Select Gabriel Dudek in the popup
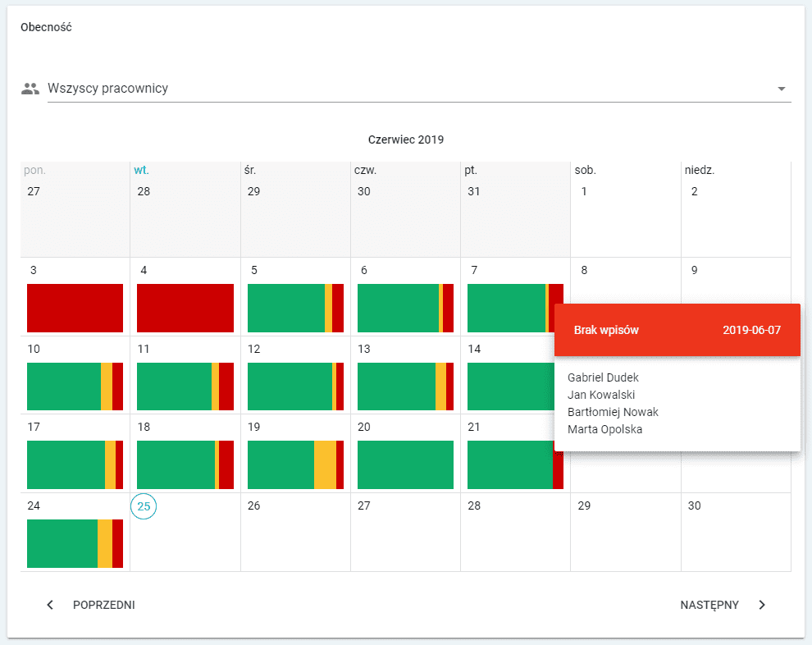This screenshot has height=645, width=812. point(603,377)
